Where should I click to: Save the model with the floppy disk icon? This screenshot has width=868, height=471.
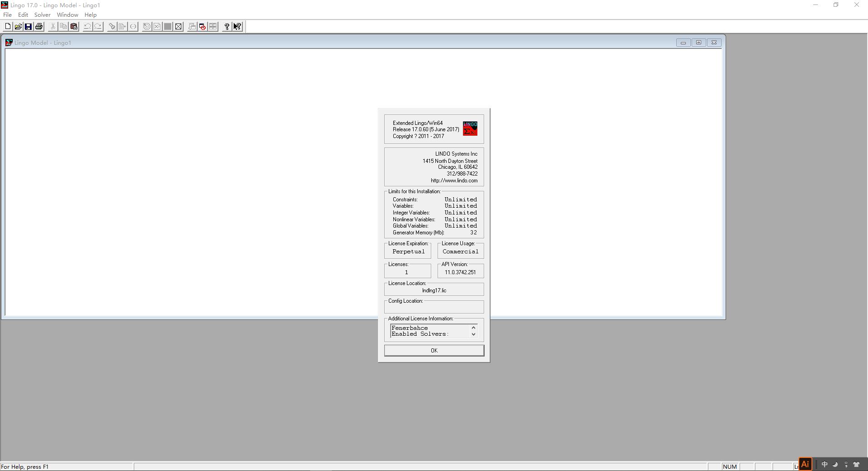click(x=28, y=27)
